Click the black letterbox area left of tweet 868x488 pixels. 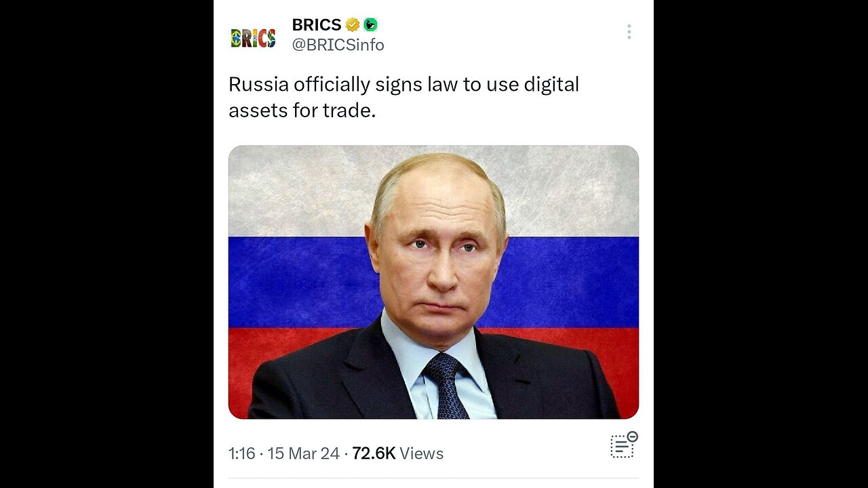pos(106,244)
